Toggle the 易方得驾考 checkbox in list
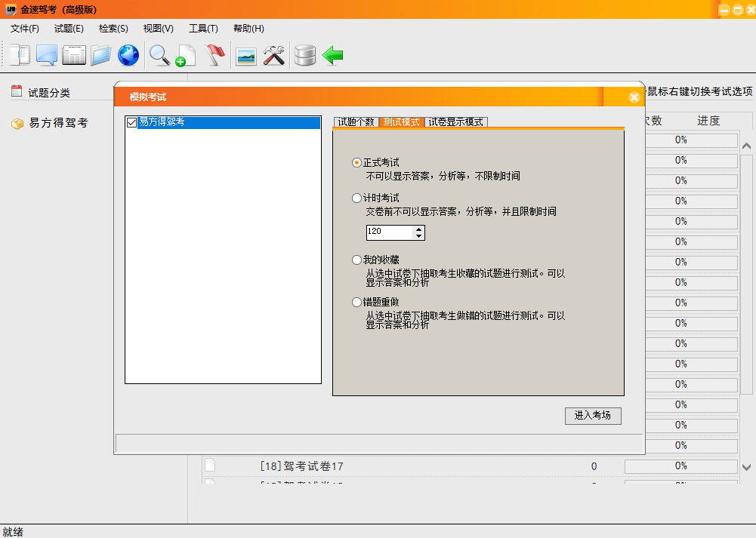Viewport: 756px width, 538px height. pos(131,122)
